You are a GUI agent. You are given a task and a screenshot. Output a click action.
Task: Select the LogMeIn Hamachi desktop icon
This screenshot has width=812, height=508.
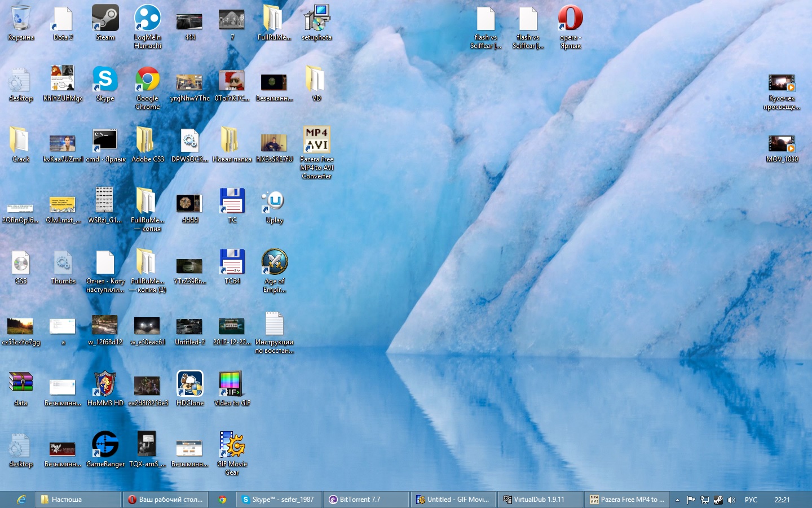pyautogui.click(x=147, y=19)
